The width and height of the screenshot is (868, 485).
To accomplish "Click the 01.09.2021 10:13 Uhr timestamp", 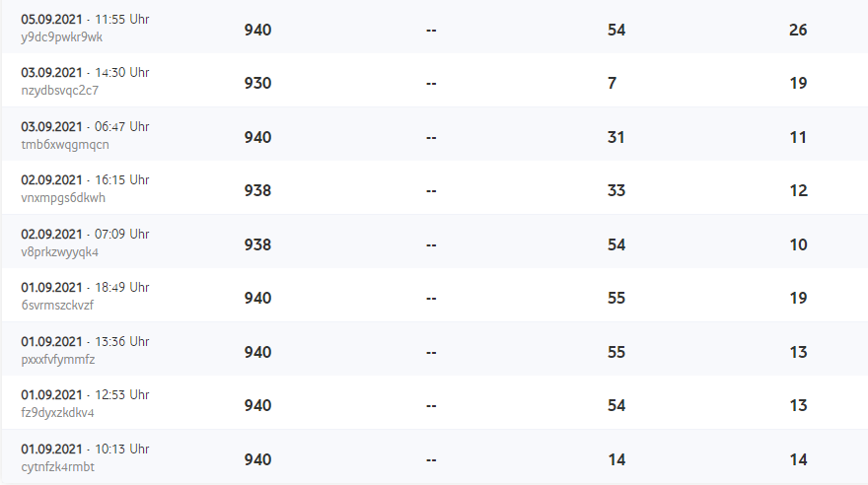I will tap(85, 450).
